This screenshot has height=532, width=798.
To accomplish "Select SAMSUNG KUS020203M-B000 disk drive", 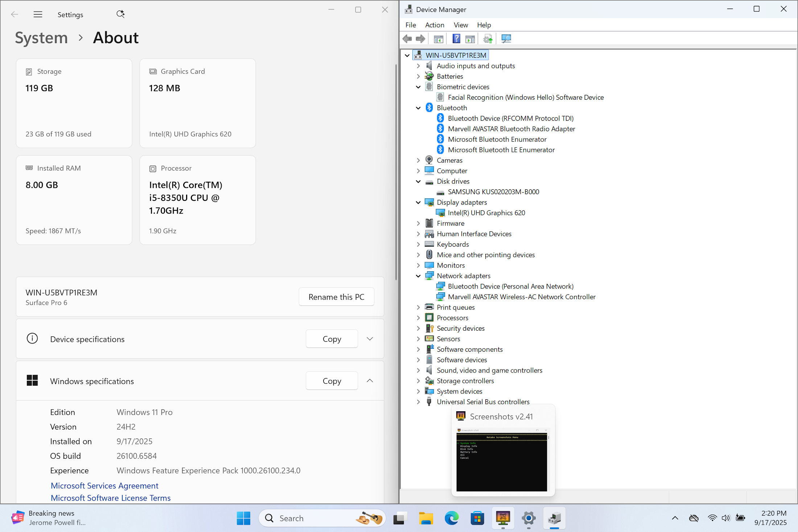I will coord(493,192).
